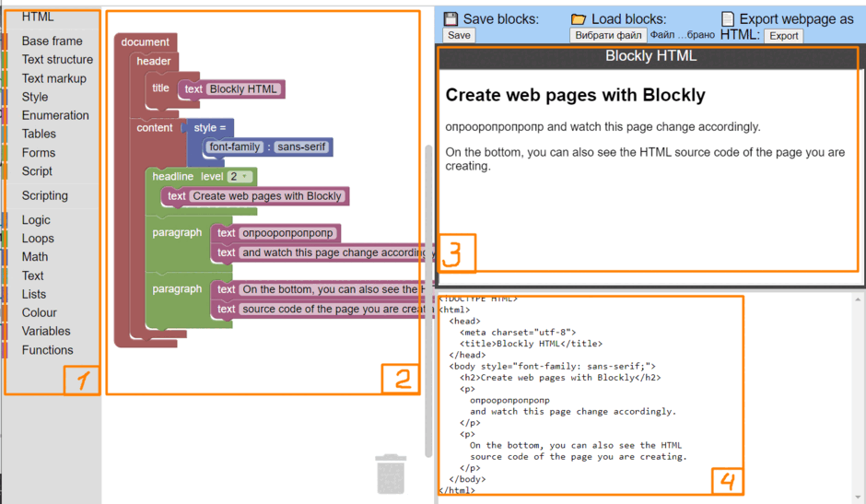
Task: Click the Export webpage document icon
Action: pos(728,18)
